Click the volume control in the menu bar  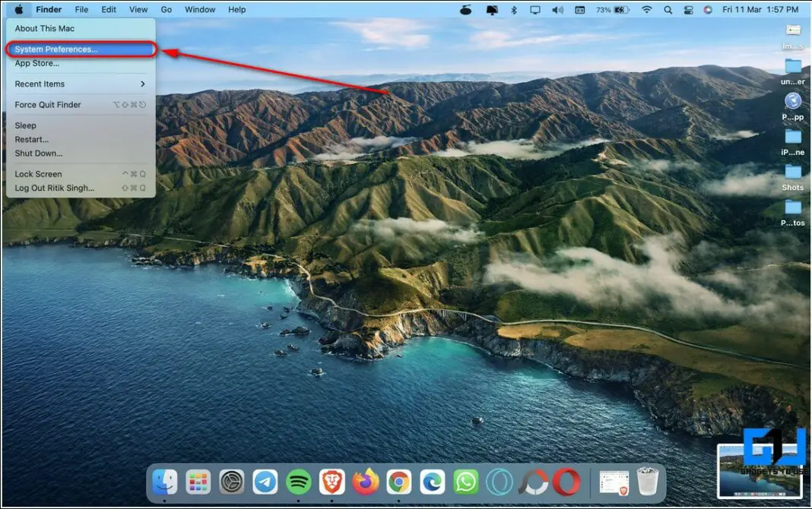(x=557, y=9)
